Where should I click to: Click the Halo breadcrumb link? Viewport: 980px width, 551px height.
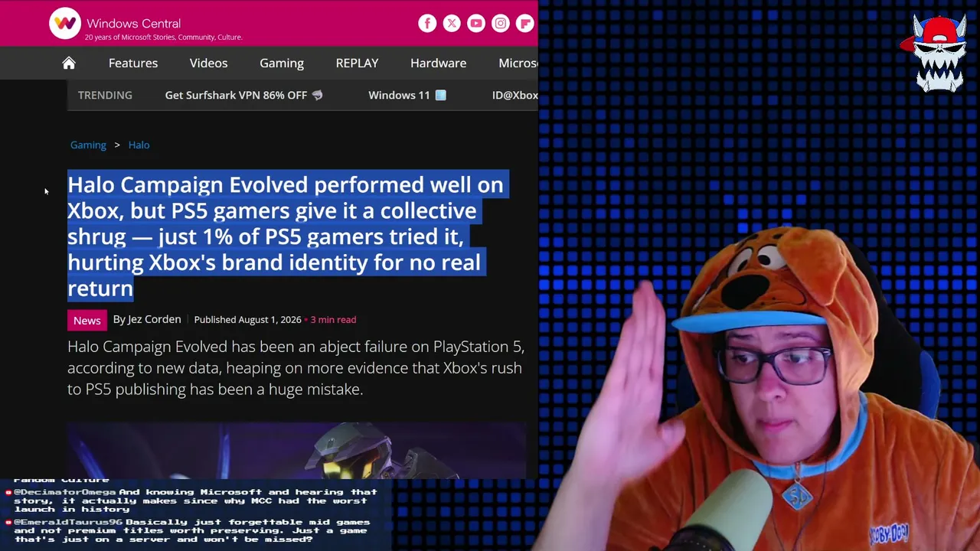139,145
